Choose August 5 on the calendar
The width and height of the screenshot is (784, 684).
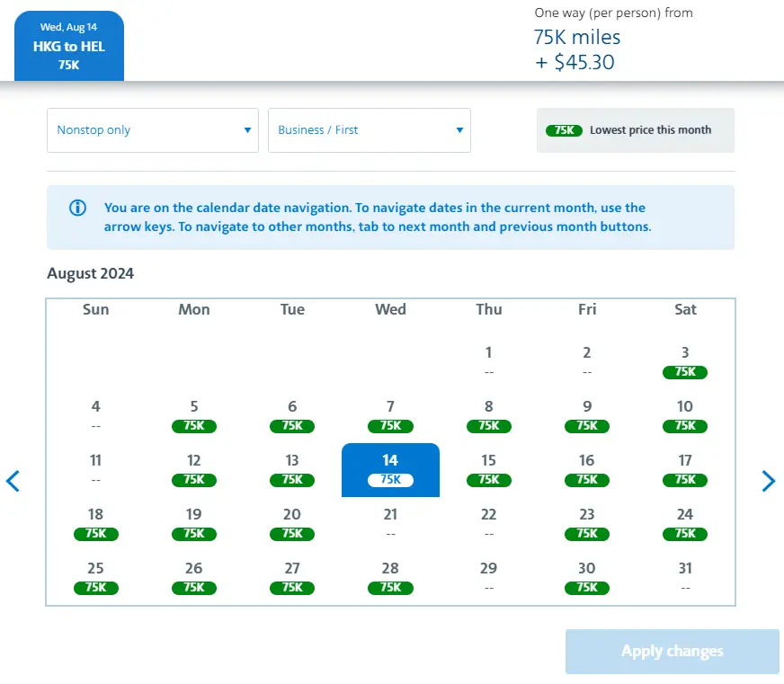tap(194, 415)
